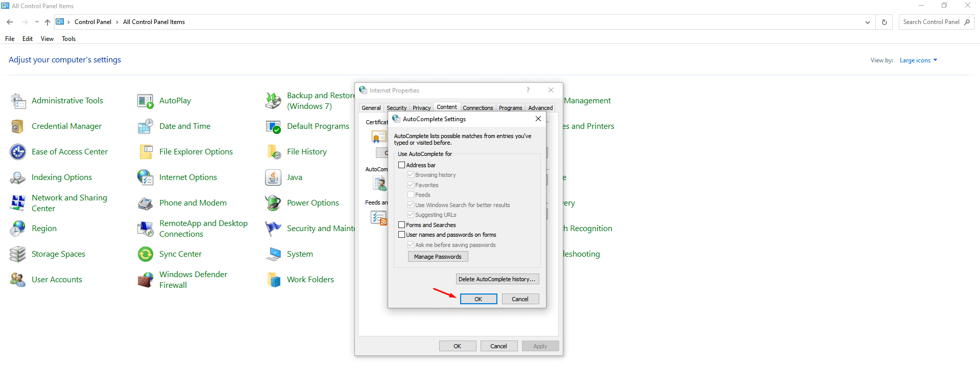Viewport: 980px width, 384px height.
Task: Open the Java icon
Action: [273, 177]
